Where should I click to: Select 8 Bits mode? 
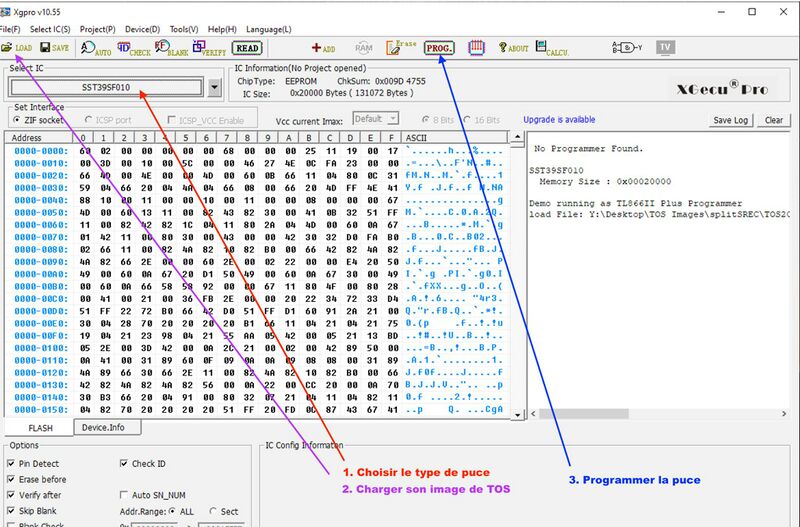click(438, 120)
